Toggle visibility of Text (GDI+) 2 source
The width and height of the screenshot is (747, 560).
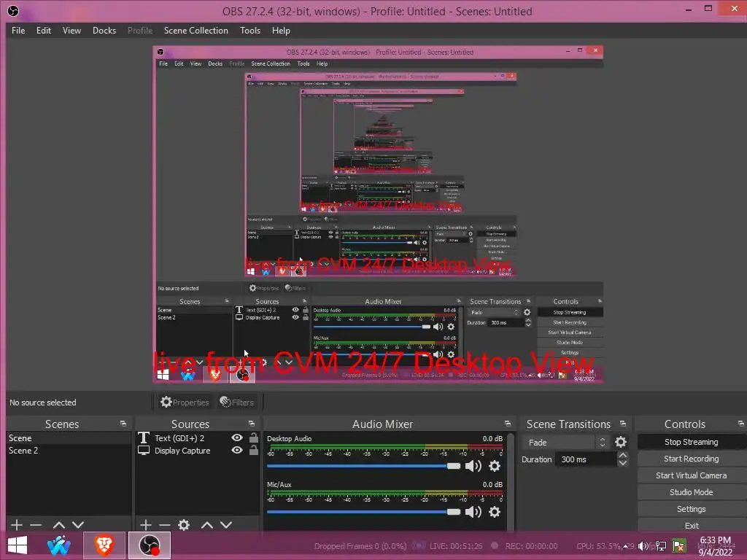[x=237, y=437]
